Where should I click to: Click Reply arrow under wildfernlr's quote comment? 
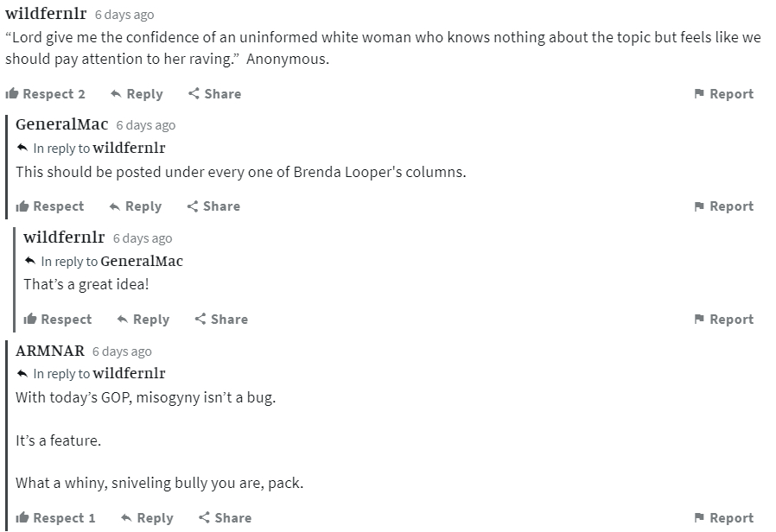click(116, 93)
